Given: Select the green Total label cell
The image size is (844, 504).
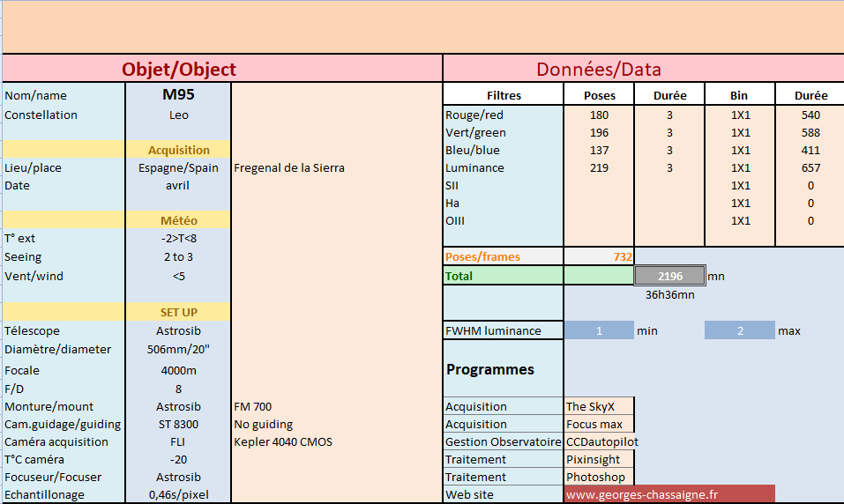Looking at the screenshot, I should point(503,276).
